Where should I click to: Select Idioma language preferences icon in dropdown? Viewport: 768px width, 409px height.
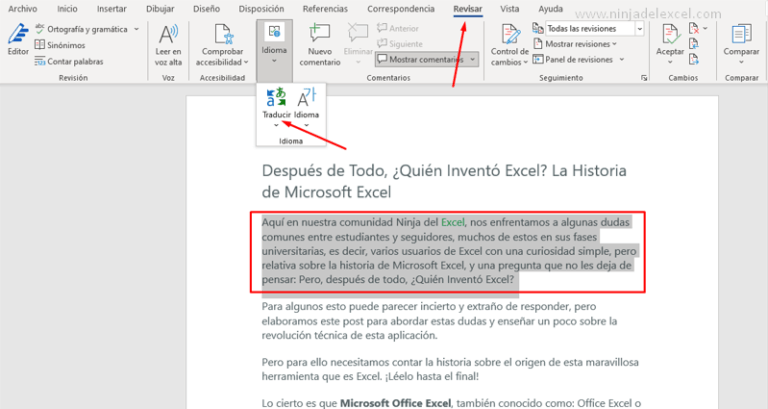[x=307, y=97]
